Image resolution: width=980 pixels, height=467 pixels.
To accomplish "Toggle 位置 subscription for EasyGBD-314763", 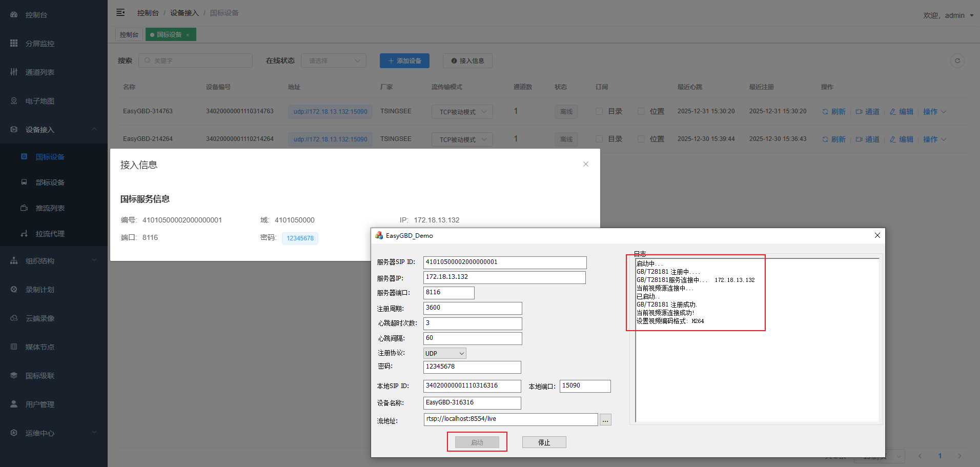I will pos(641,111).
